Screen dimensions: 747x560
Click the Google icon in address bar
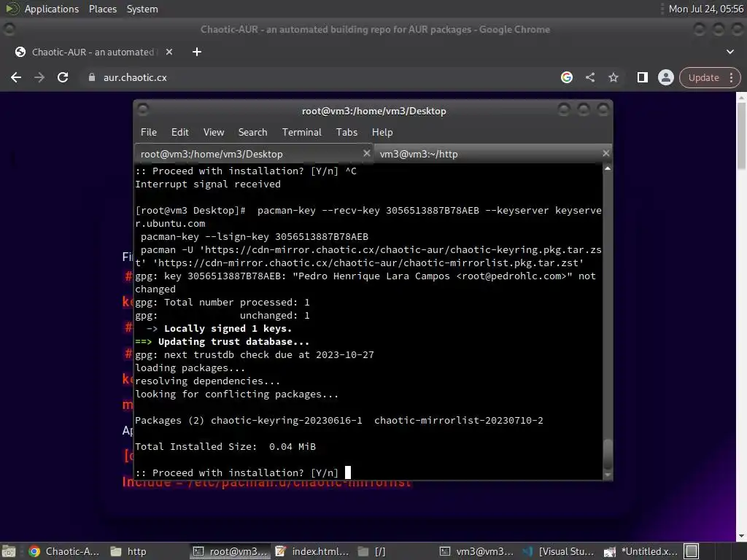(x=566, y=77)
